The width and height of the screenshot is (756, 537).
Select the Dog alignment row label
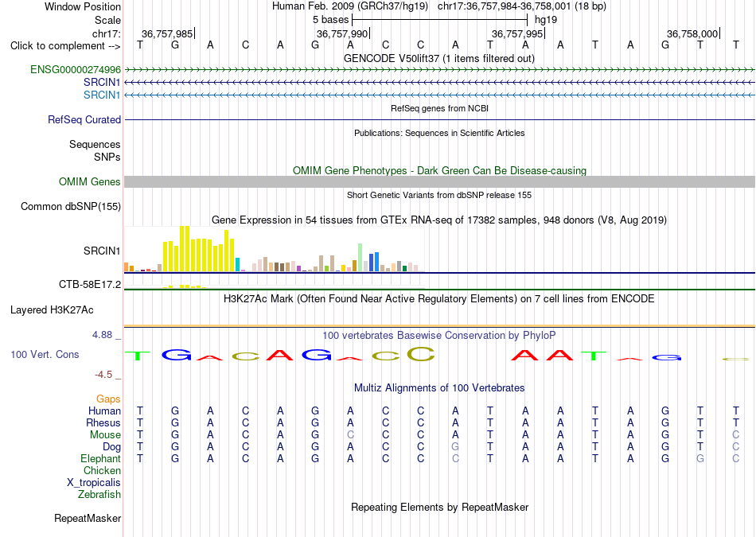111,447
